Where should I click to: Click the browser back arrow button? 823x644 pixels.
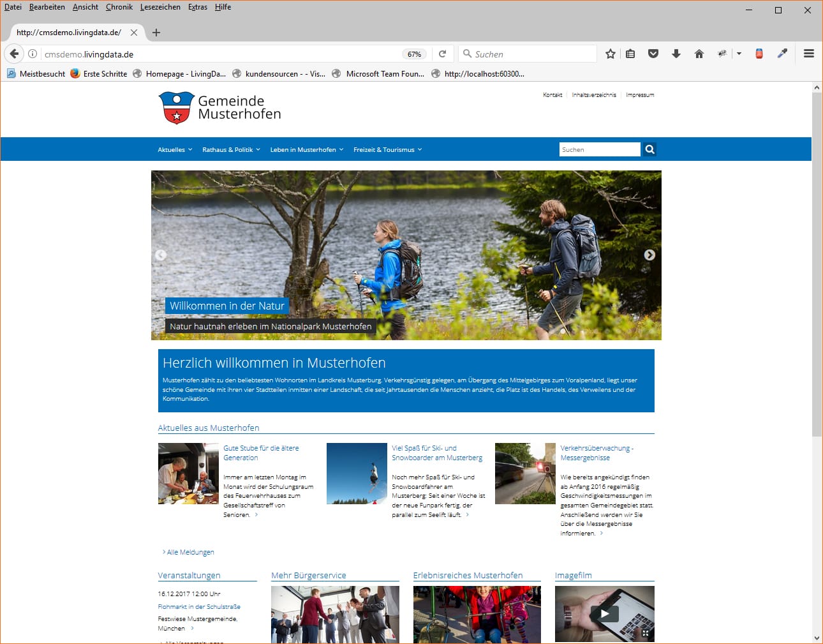pos(14,54)
